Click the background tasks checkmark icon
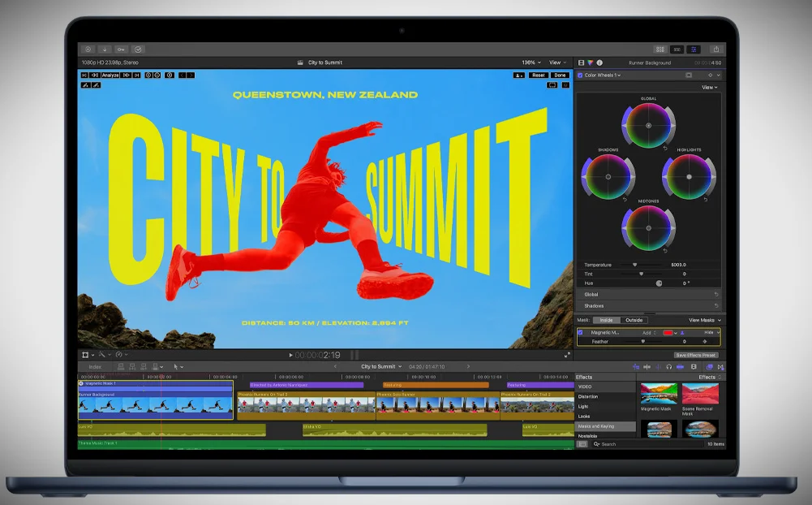Image resolution: width=812 pixels, height=505 pixels. pos(138,50)
